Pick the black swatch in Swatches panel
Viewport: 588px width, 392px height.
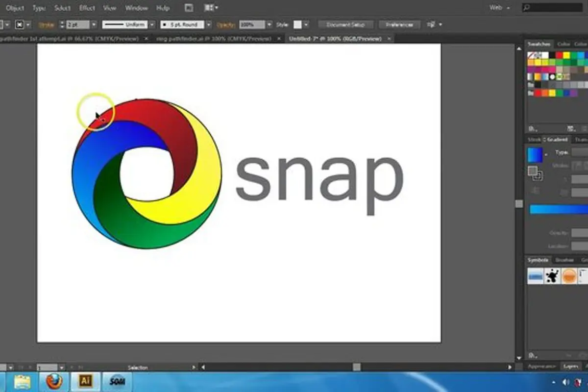tap(552, 55)
